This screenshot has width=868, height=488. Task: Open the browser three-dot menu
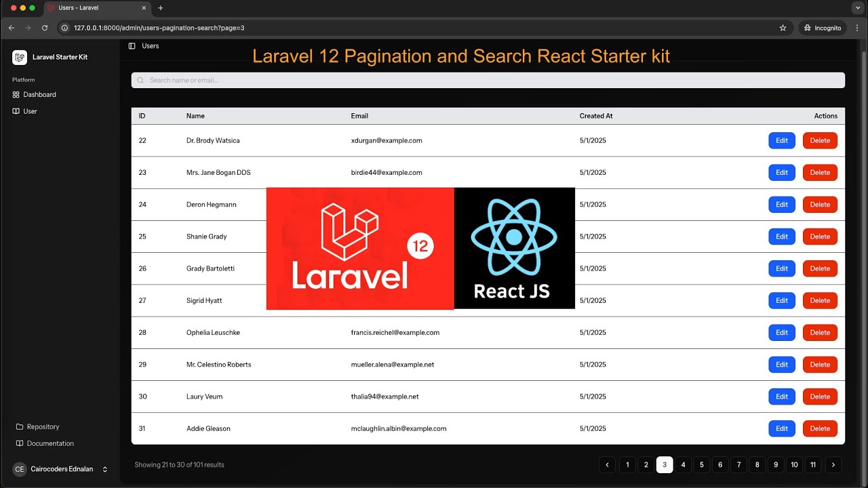coord(856,28)
